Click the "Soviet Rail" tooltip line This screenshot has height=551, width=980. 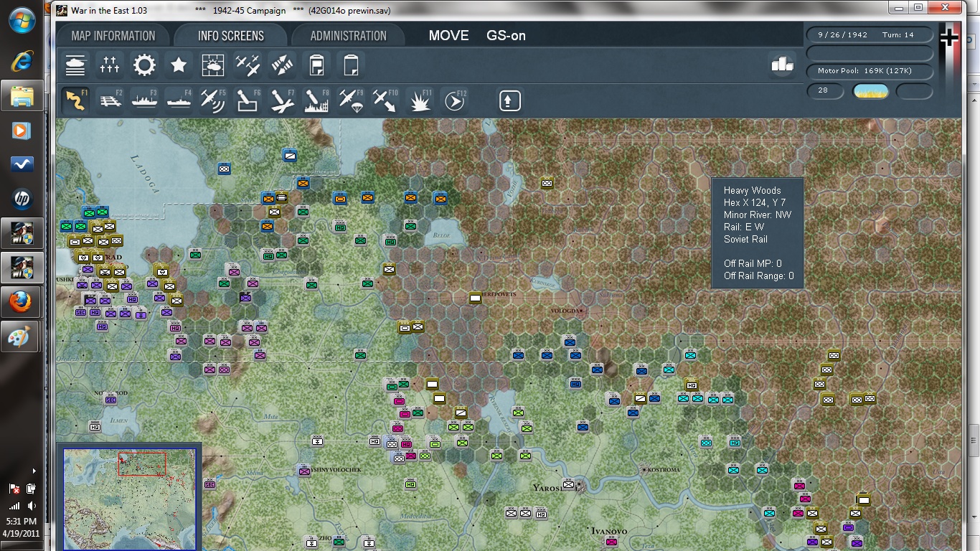pyautogui.click(x=745, y=239)
